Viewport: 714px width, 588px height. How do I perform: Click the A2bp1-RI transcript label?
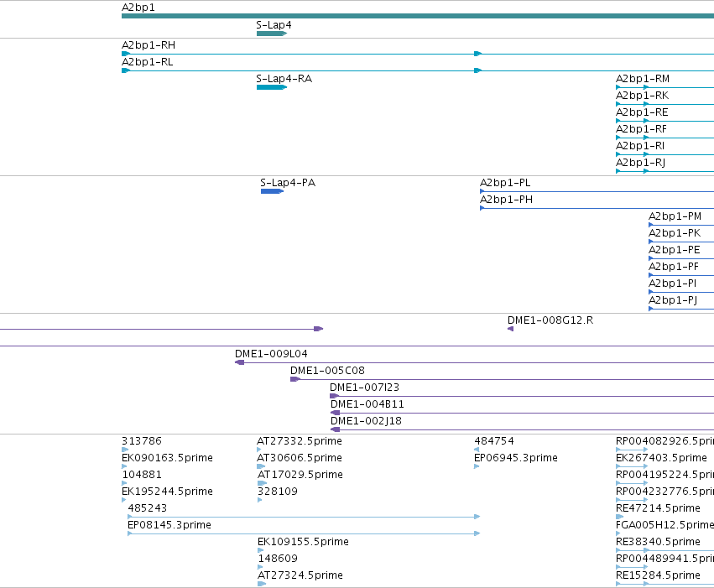640,146
